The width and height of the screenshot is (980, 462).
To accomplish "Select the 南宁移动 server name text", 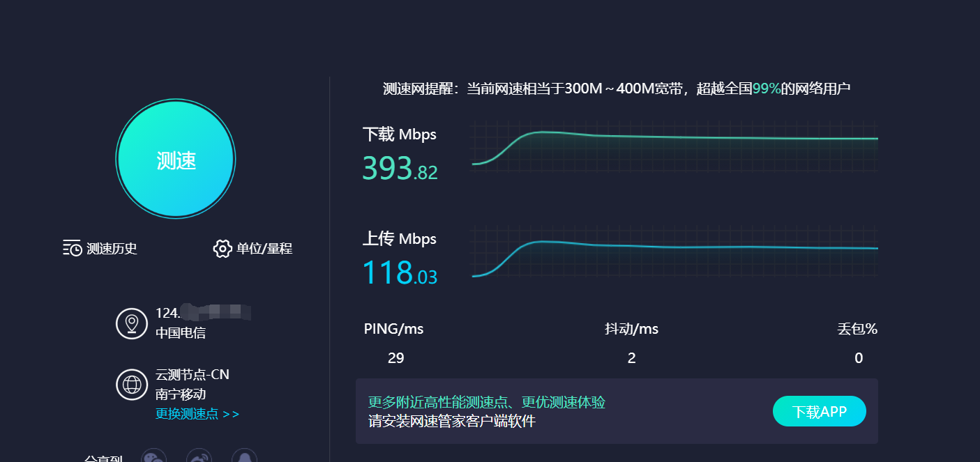I will coord(180,394).
